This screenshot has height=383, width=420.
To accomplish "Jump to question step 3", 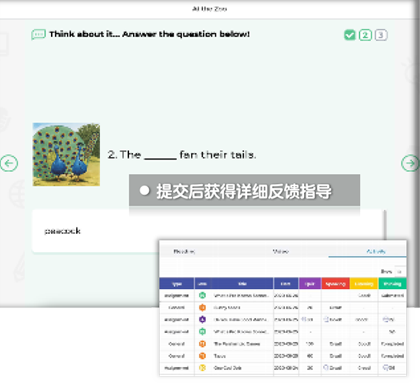I will point(381,35).
